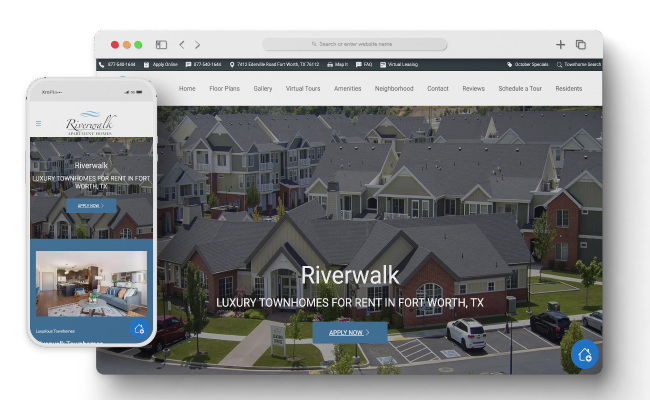Go to the Amenities page
The height and width of the screenshot is (400, 650).
347,88
